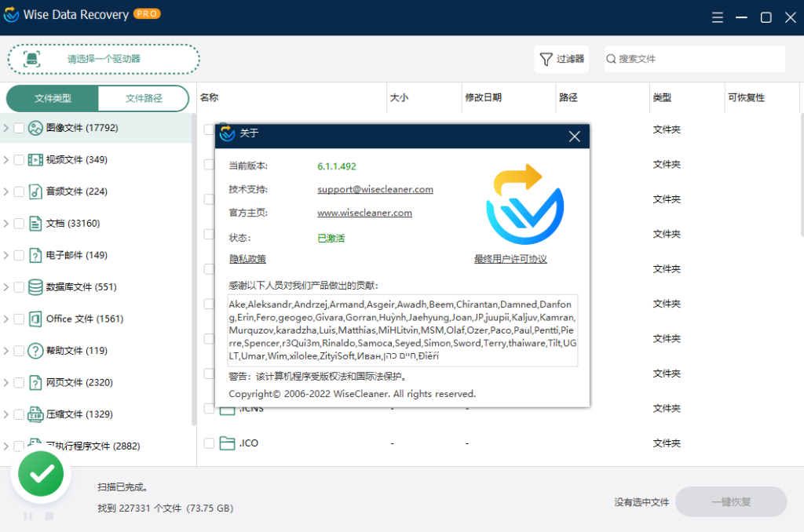Click the file list vertical scrollbar
Screen dimensions: 804x532
point(801,174)
